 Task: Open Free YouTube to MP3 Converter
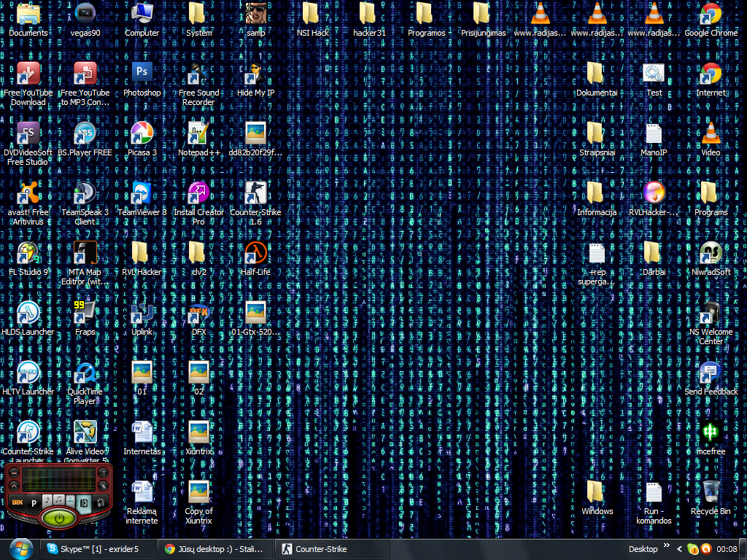pos(85,85)
